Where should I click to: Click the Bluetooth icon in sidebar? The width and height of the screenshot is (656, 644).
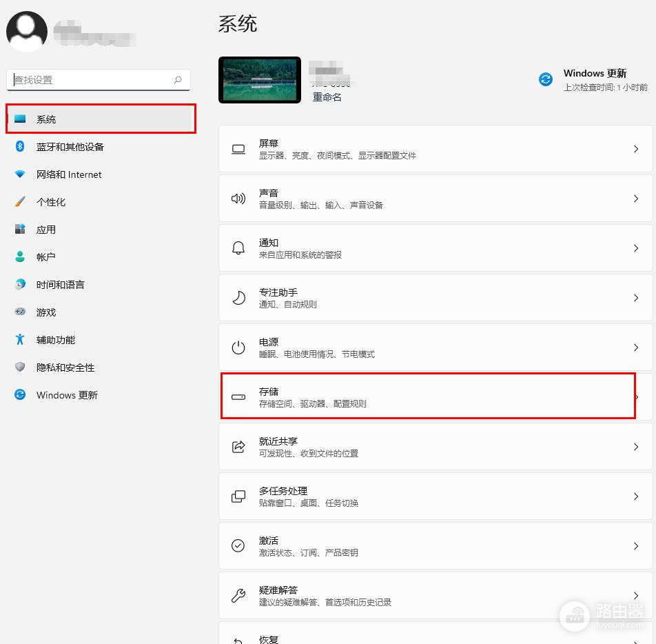point(20,146)
